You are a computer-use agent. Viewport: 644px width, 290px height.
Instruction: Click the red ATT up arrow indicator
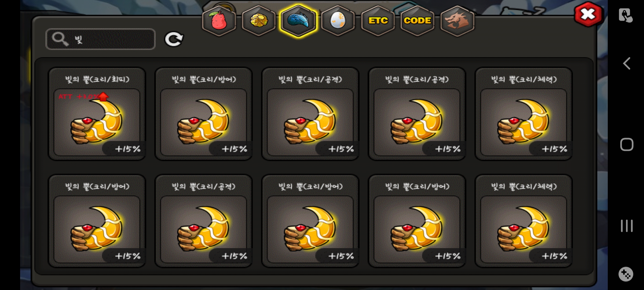(x=103, y=96)
